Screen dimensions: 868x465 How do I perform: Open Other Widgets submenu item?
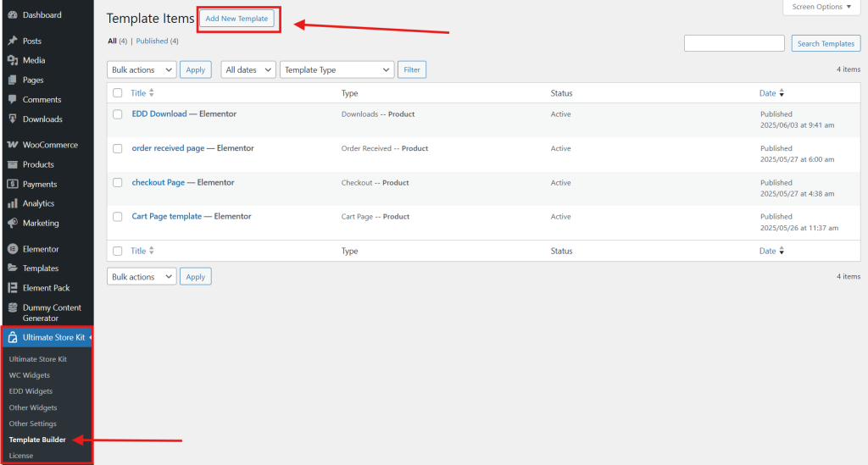(33, 407)
